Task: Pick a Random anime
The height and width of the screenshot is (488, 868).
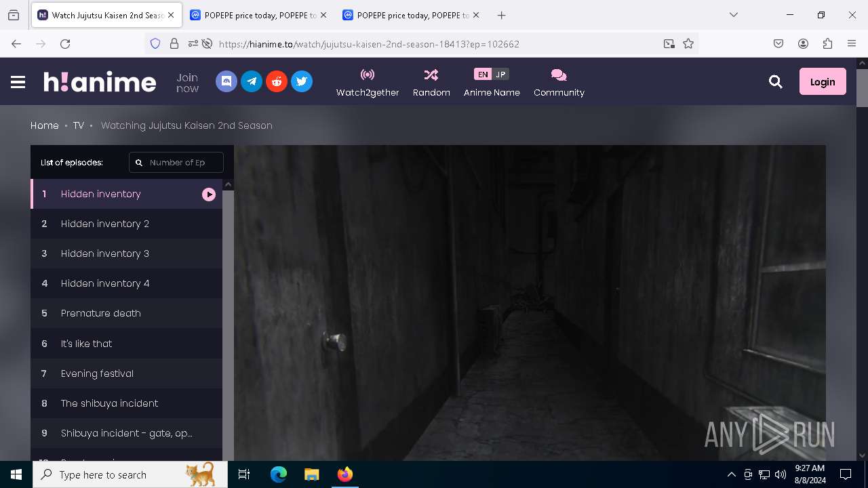Action: point(431,83)
